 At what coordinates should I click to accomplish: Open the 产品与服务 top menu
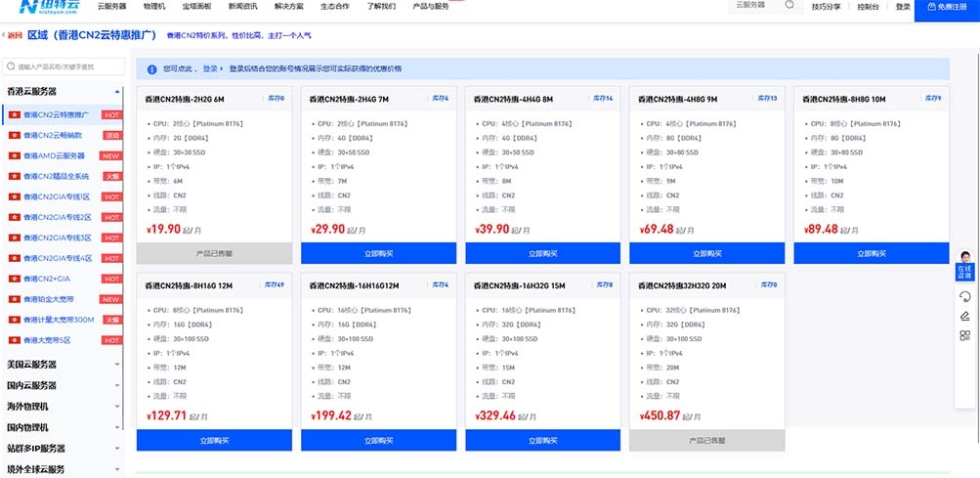pos(431,6)
